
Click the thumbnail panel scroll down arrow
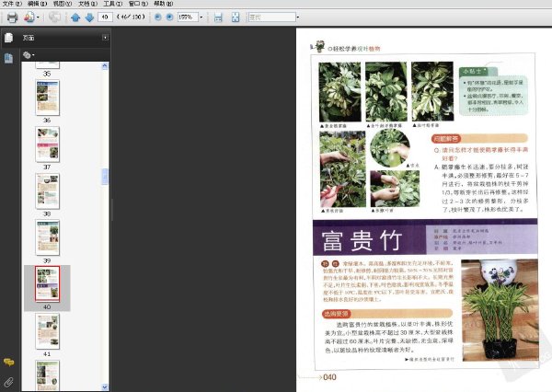point(105,387)
